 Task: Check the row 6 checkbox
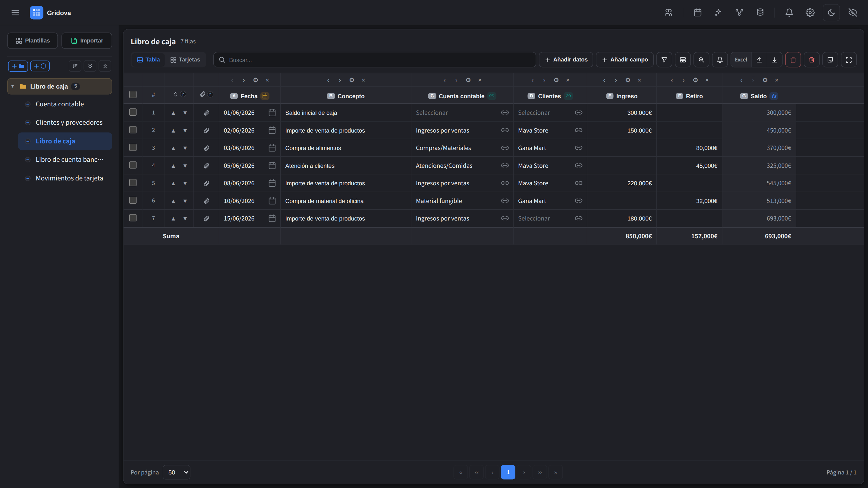(x=133, y=200)
